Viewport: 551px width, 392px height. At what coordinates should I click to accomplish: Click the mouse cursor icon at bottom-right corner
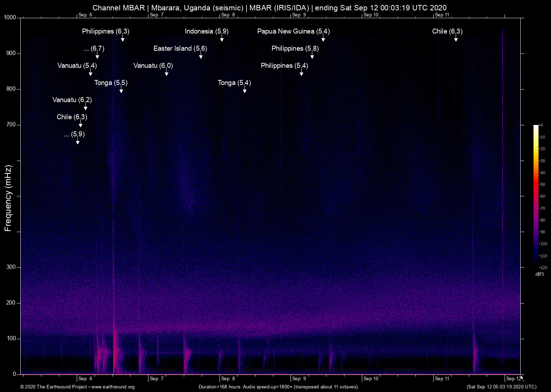[522, 378]
